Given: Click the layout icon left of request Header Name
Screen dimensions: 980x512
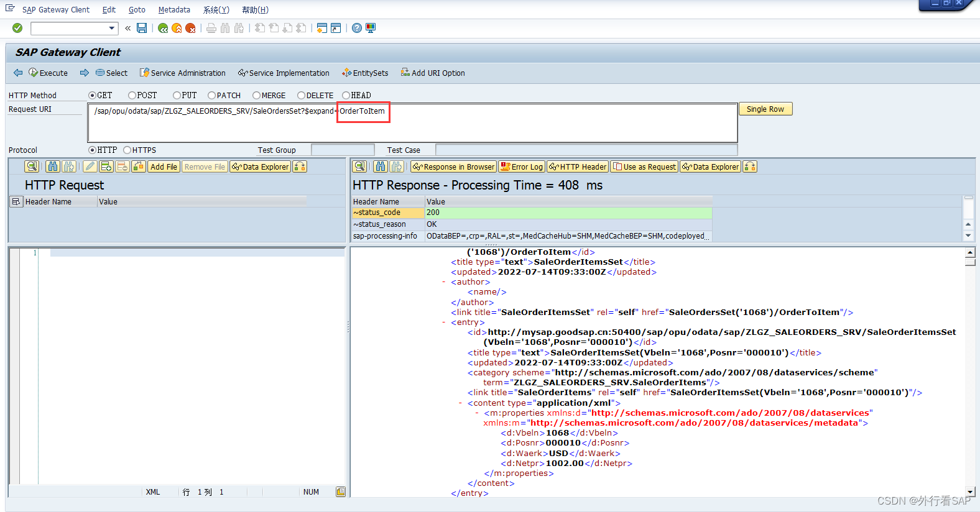Looking at the screenshot, I should (16, 202).
